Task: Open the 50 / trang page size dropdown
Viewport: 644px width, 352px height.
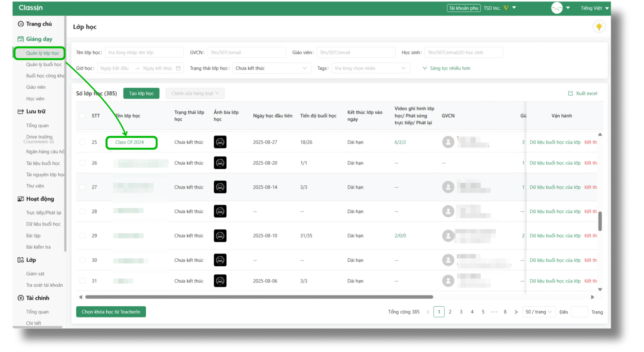Action: coord(538,312)
